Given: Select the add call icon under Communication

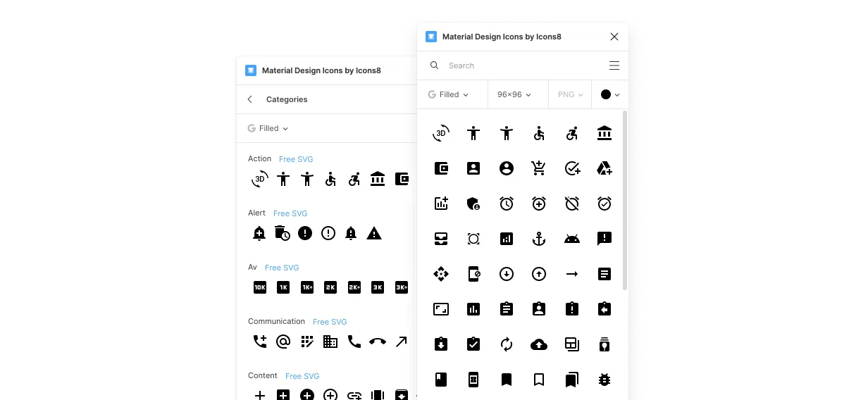Looking at the screenshot, I should [260, 342].
